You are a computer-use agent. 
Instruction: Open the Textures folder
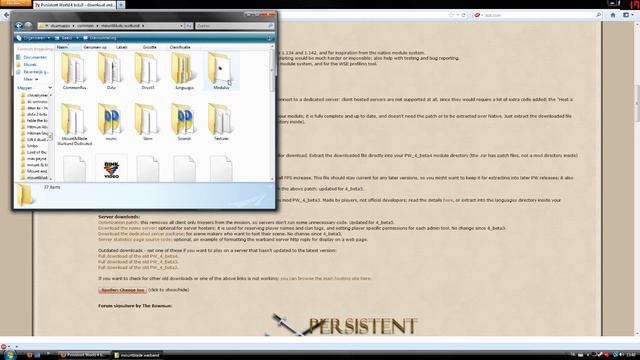pyautogui.click(x=221, y=122)
